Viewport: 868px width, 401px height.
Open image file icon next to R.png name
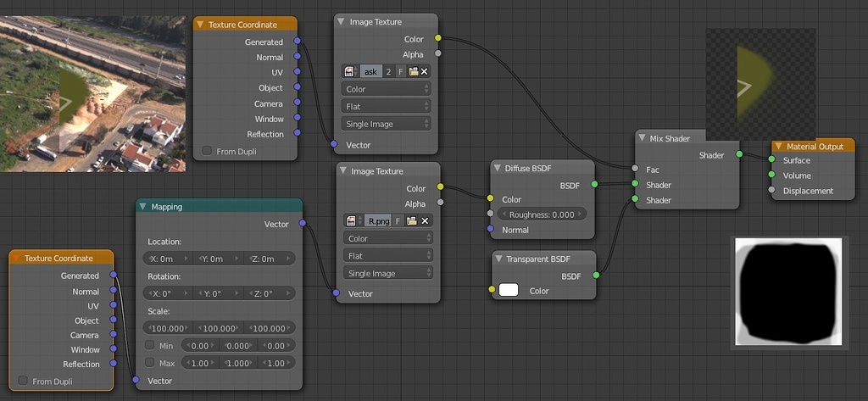click(412, 221)
